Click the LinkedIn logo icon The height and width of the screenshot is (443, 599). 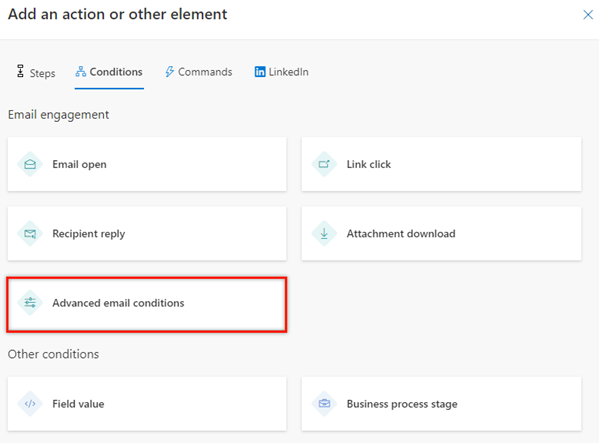coord(260,71)
